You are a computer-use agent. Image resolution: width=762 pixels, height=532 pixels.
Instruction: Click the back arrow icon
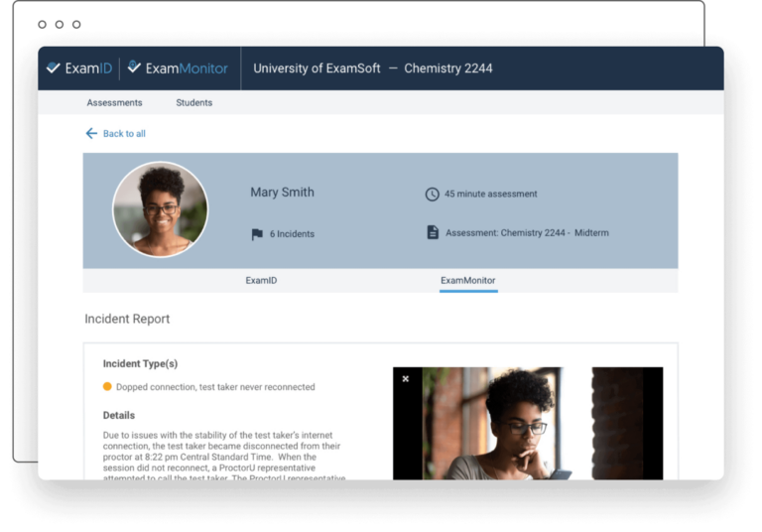[x=91, y=133]
